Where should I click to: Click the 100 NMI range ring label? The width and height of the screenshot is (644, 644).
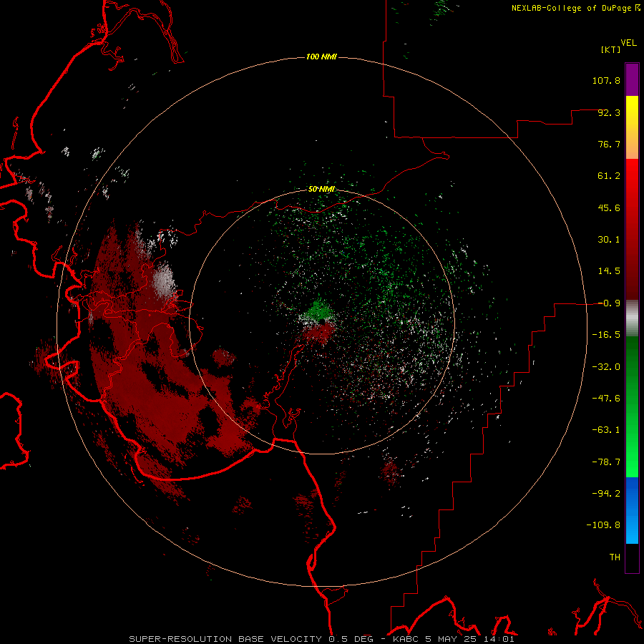[x=321, y=57]
